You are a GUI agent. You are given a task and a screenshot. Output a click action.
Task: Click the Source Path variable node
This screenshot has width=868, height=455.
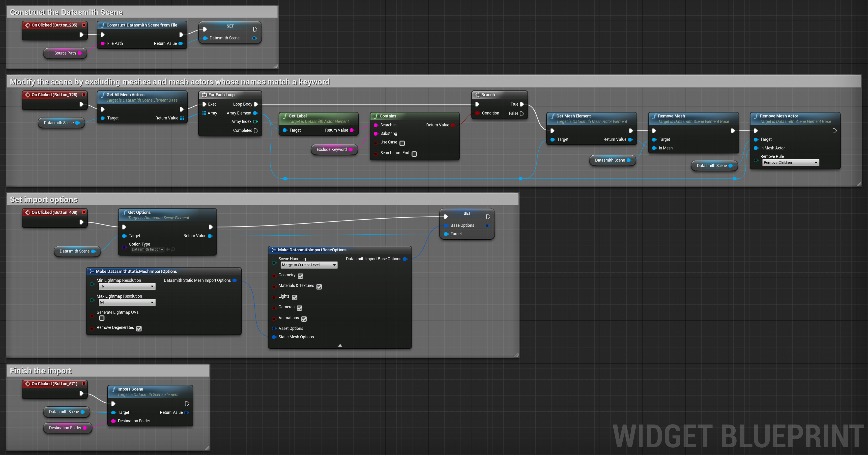pyautogui.click(x=65, y=53)
